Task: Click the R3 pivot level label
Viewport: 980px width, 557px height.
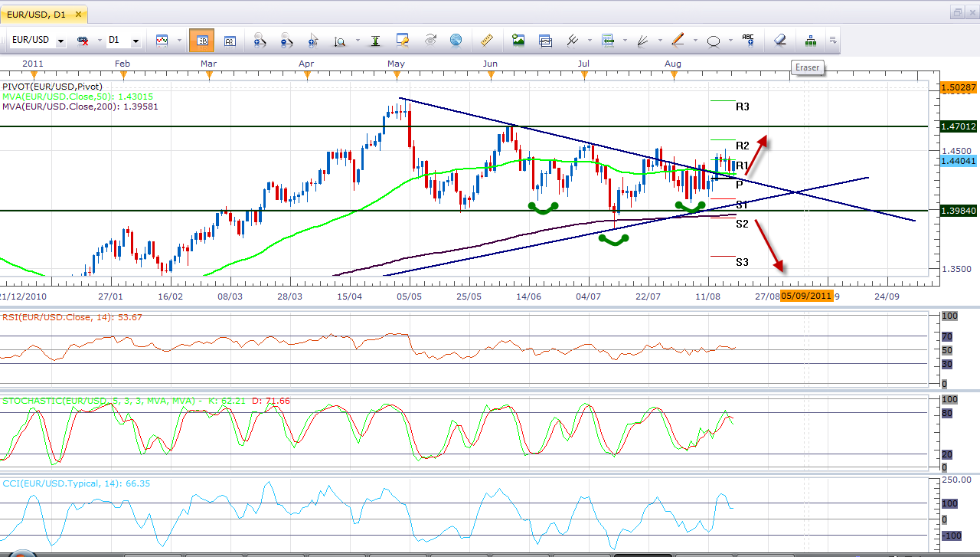Action: [742, 106]
